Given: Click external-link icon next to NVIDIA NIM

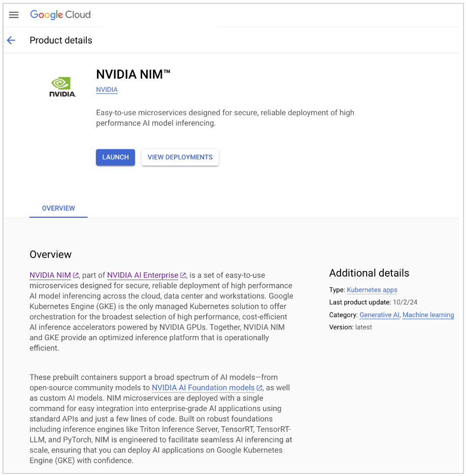Looking at the screenshot, I should point(76,276).
